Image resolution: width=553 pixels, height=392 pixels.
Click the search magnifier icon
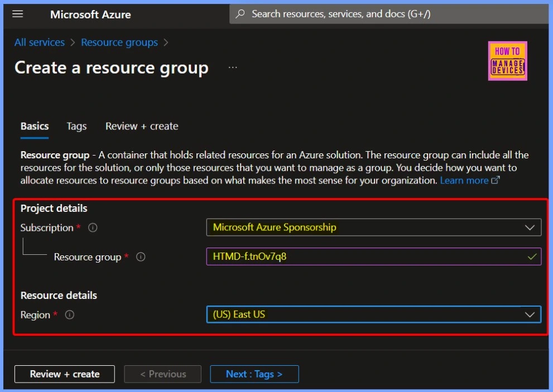click(x=240, y=14)
